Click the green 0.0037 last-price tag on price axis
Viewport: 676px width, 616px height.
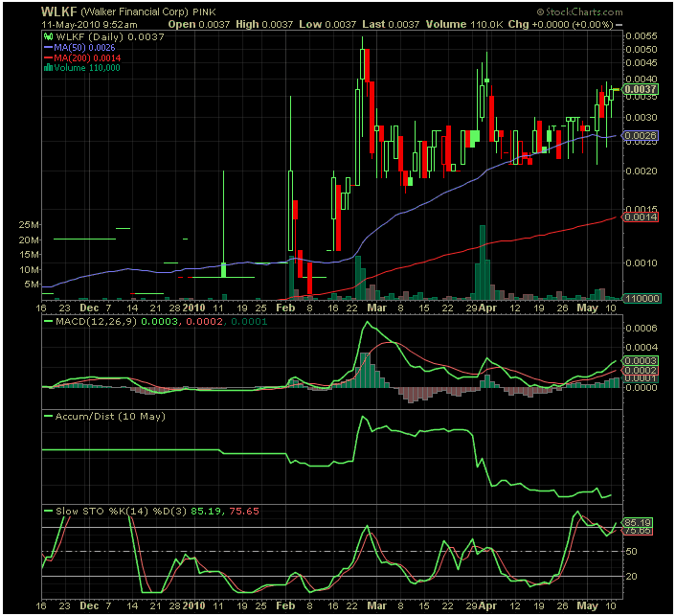(641, 89)
